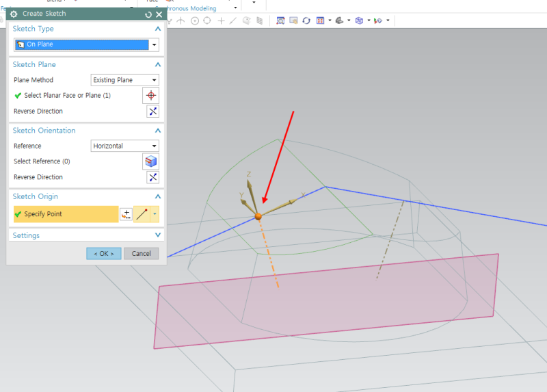Collapse the Sketch Plane section

(x=158, y=64)
